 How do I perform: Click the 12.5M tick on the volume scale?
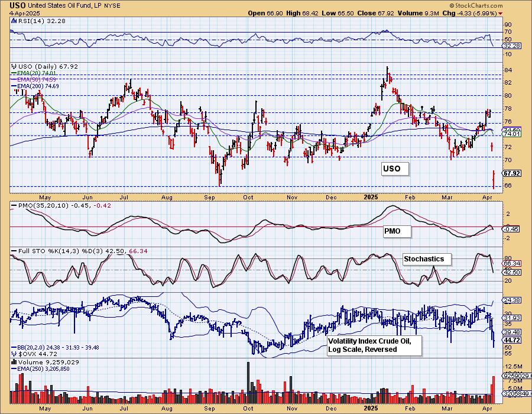point(514,367)
